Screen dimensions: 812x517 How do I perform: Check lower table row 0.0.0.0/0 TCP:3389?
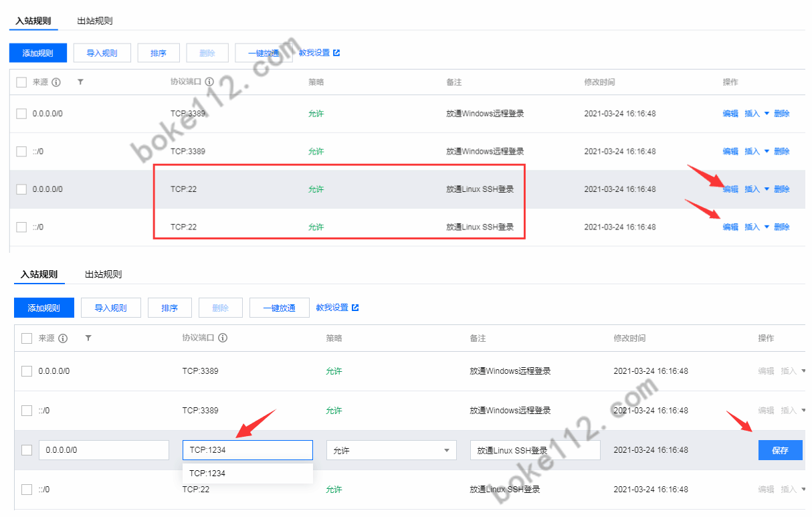27,371
